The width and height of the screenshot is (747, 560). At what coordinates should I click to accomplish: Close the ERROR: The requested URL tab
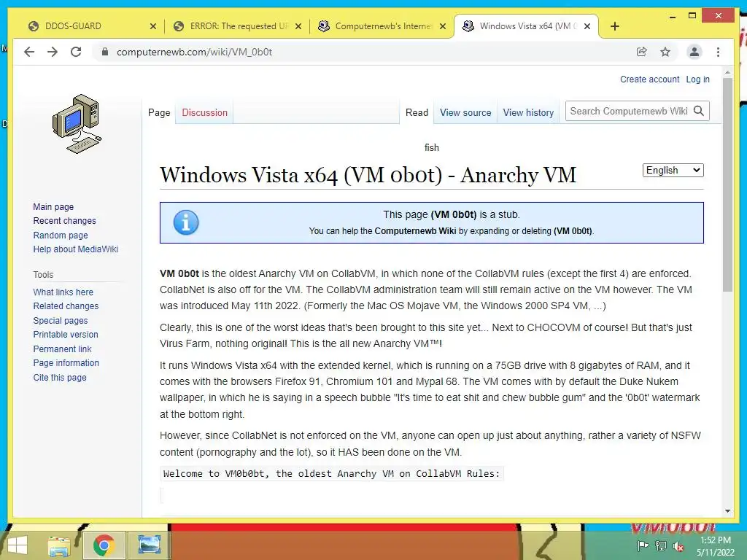click(298, 27)
